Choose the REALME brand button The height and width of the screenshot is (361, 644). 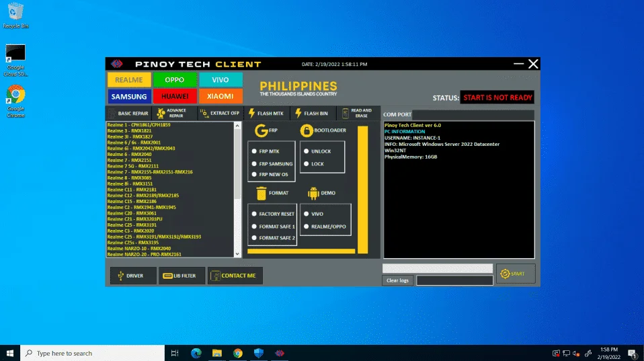pos(129,80)
